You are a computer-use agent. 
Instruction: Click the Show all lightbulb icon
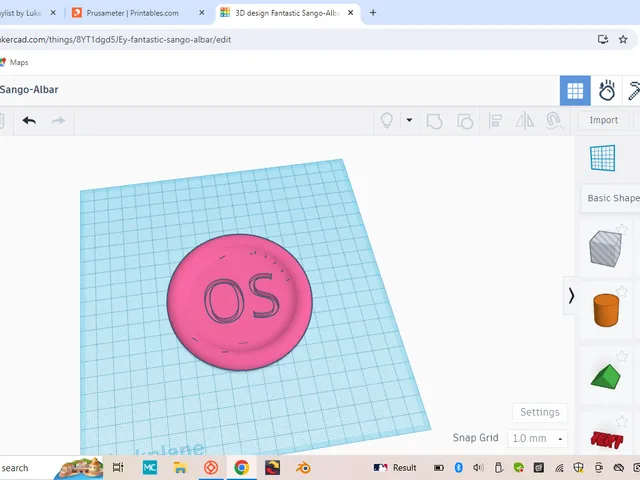(387, 120)
